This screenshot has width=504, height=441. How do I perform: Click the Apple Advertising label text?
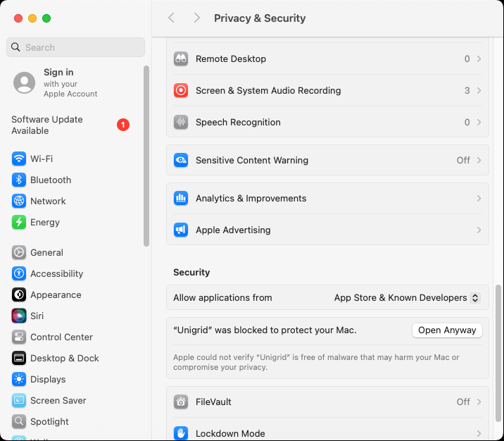(233, 230)
